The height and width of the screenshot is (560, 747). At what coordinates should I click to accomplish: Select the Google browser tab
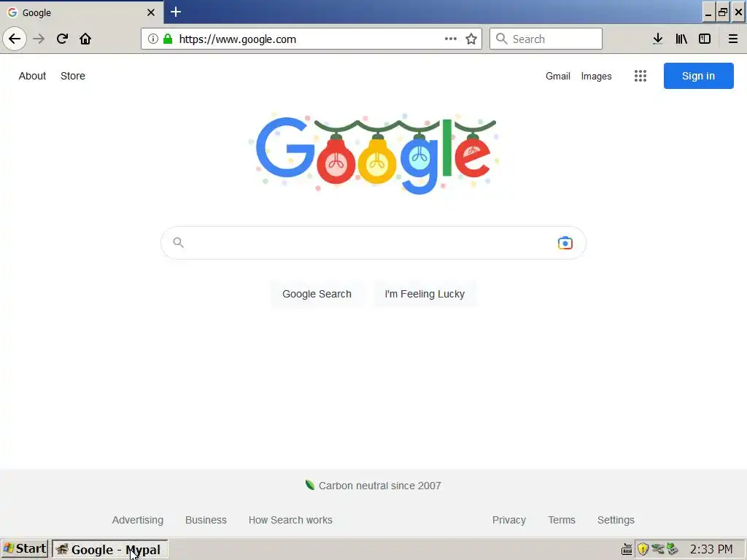[82, 12]
